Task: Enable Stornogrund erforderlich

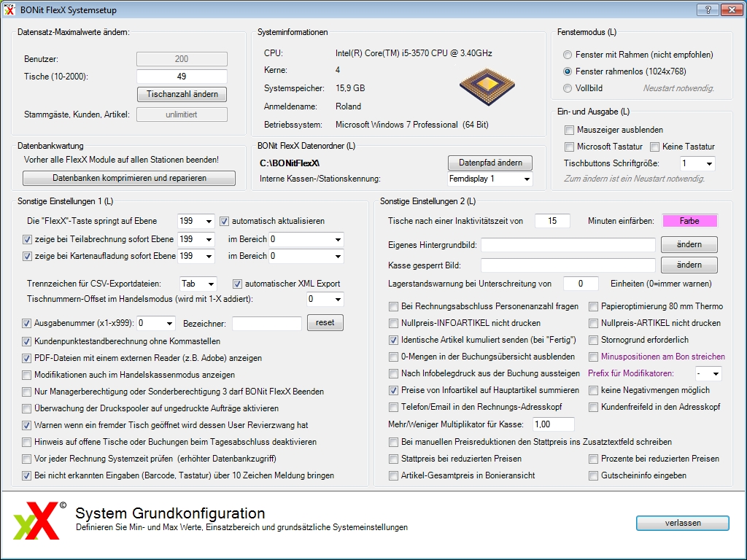Action: [x=593, y=340]
